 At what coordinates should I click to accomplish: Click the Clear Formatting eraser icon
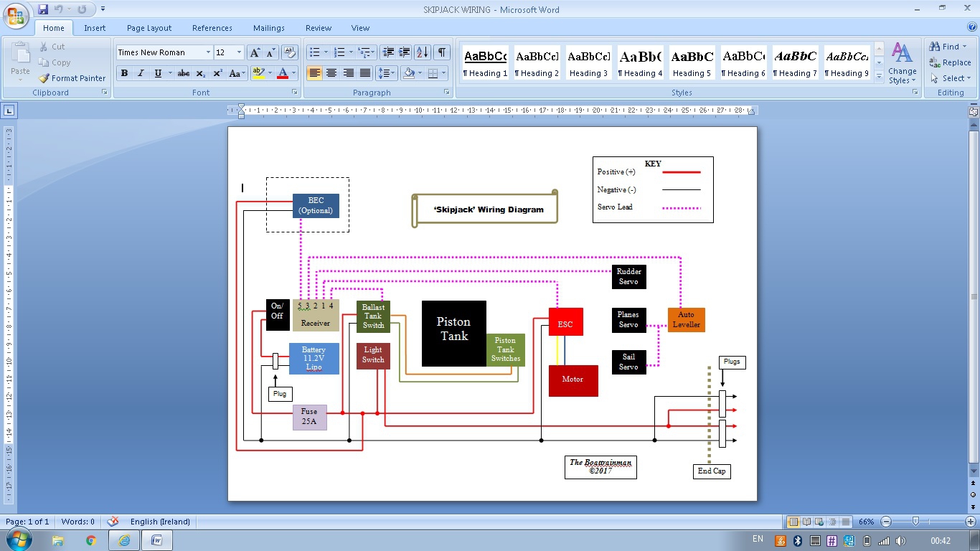[x=290, y=52]
